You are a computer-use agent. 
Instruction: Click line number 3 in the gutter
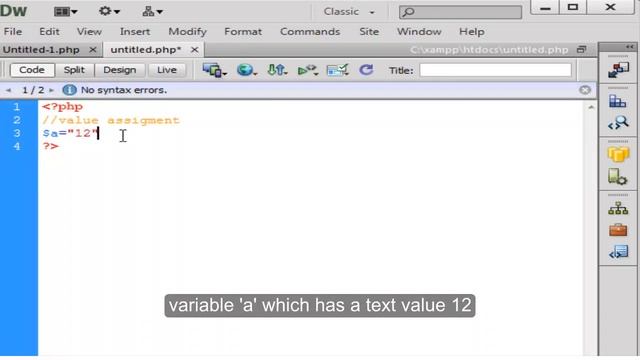click(x=16, y=133)
